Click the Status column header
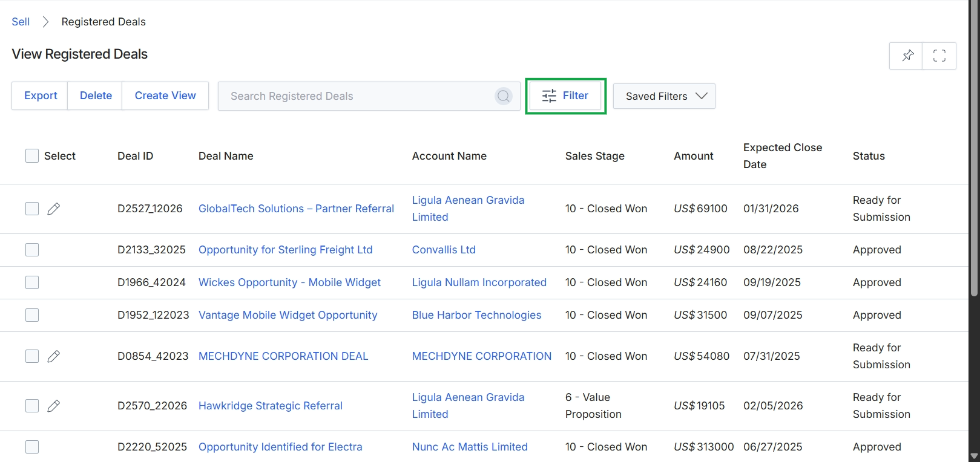The image size is (980, 462). (869, 156)
